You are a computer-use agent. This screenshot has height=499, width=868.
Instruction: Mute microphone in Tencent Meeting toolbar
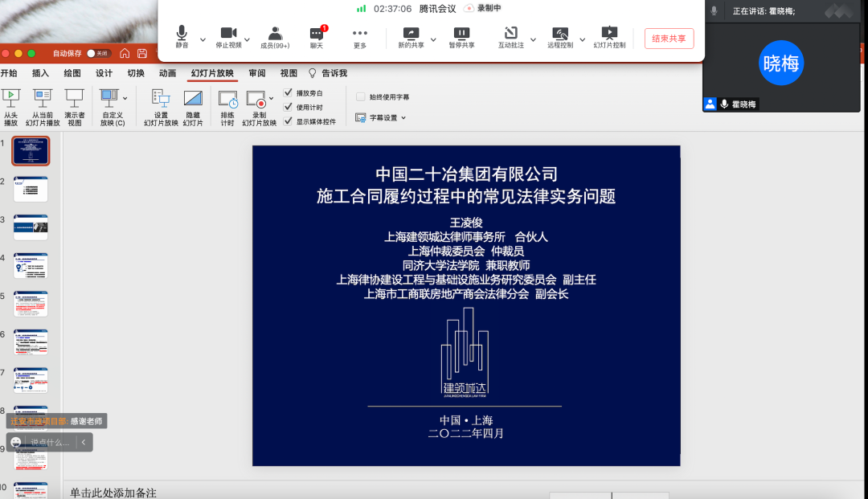[182, 36]
